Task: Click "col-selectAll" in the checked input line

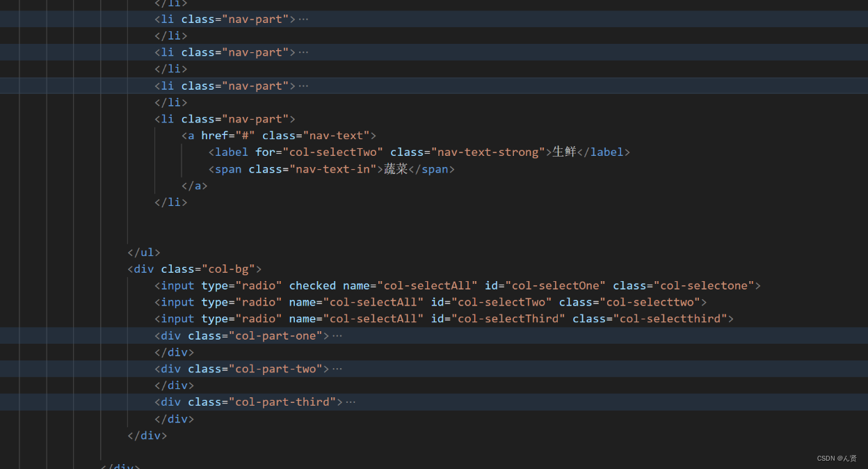Action: click(428, 285)
